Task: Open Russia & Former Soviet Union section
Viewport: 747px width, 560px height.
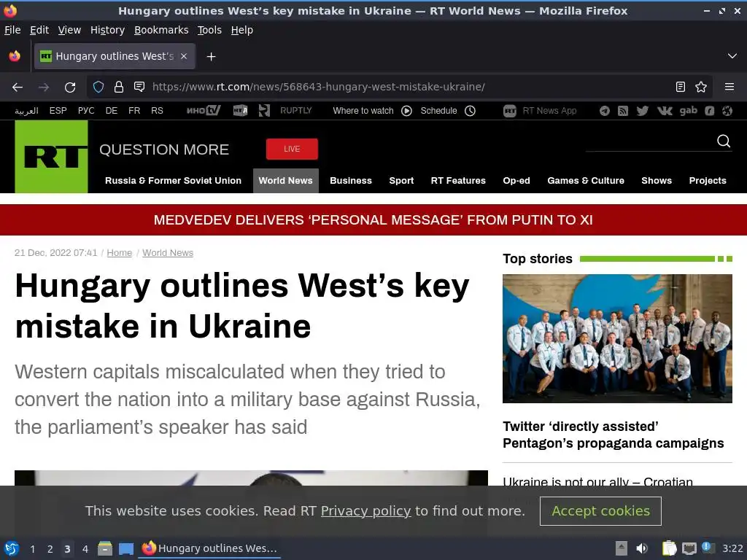Action: tap(174, 181)
